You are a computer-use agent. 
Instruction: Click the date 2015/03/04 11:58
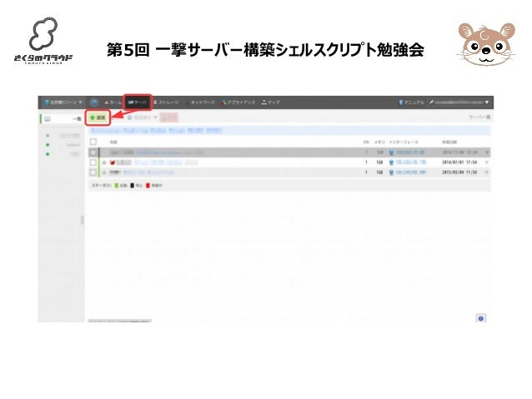459,172
